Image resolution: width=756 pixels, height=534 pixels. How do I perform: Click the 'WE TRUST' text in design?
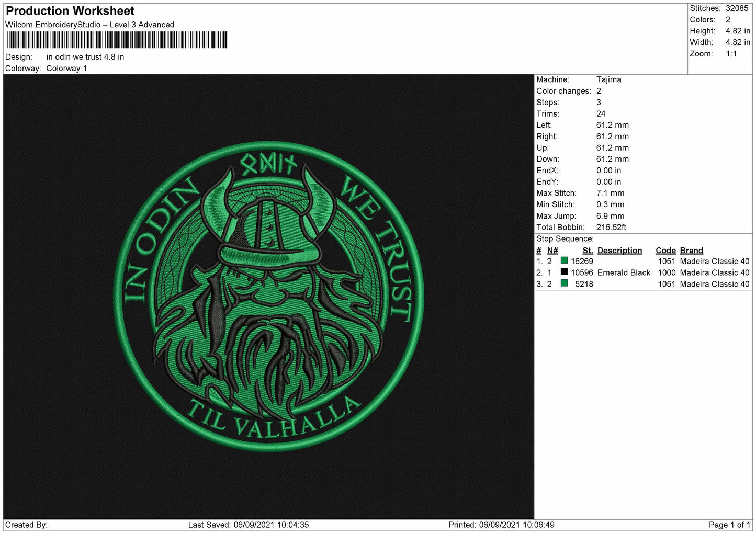tap(378, 248)
